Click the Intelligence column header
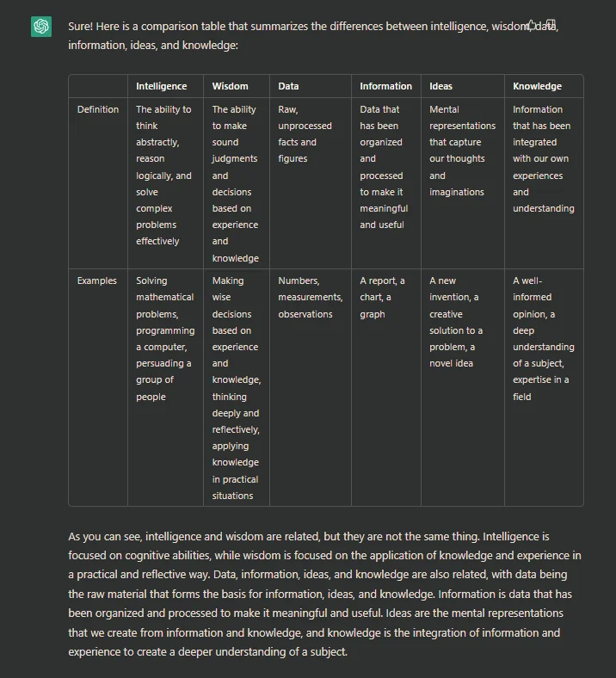 (x=161, y=86)
